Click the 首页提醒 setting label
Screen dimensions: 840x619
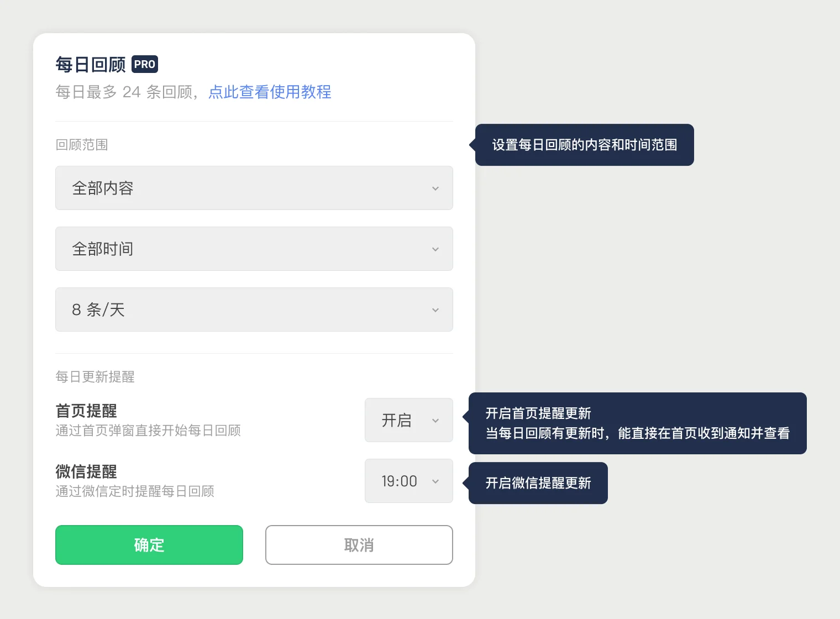coord(86,411)
